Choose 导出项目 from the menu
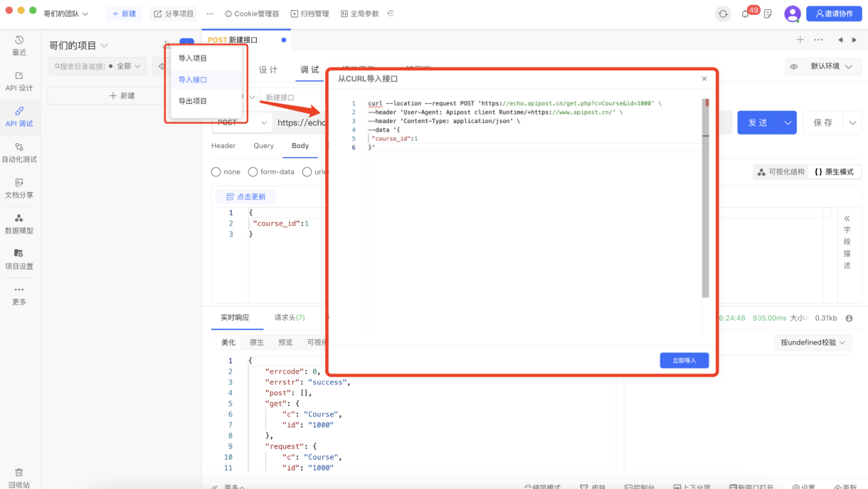 (193, 101)
